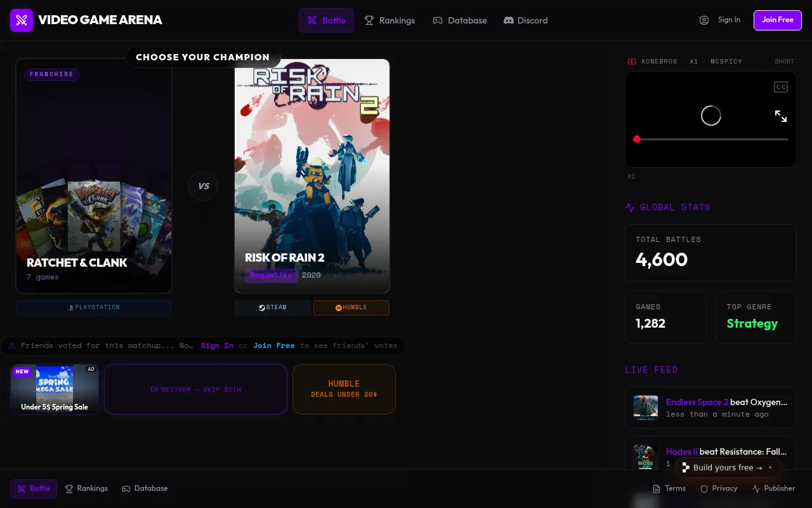Open Hades II link in live feed
Screen dimensions: 812x508
682,451
